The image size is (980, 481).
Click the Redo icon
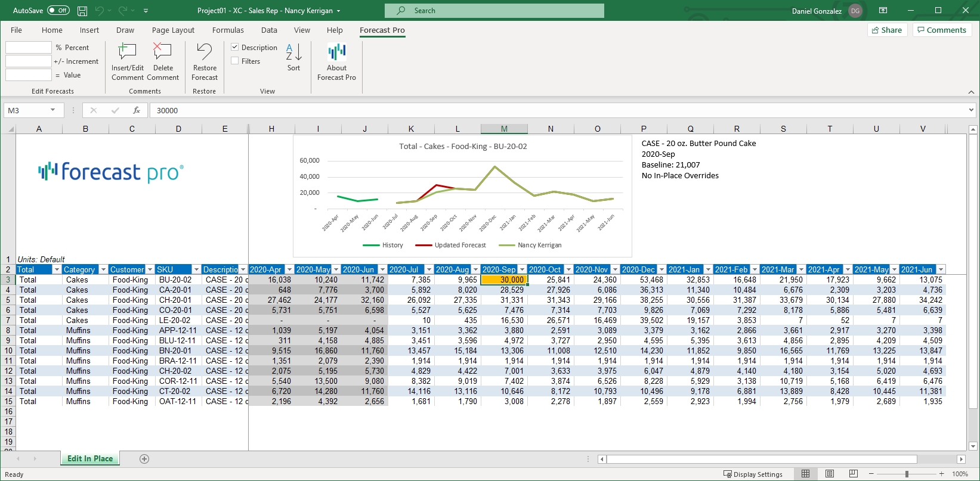(x=122, y=11)
